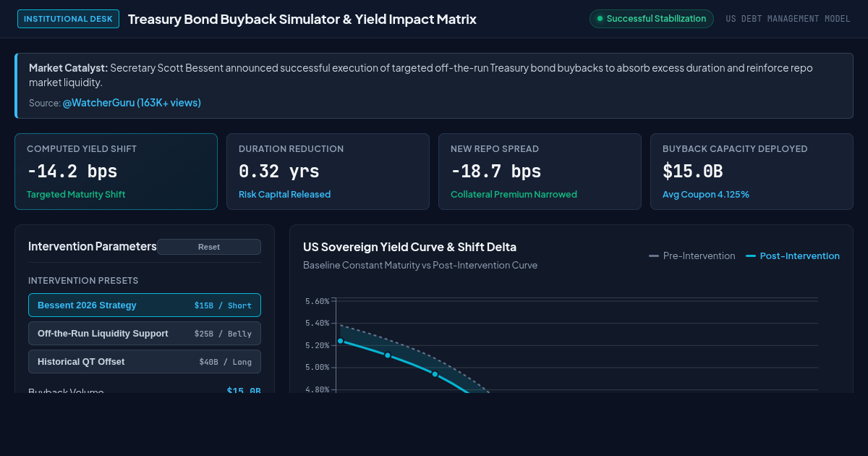Viewport: 868px width, 456px height.
Task: Click the 5.60% y-axis label
Action: tap(317, 301)
